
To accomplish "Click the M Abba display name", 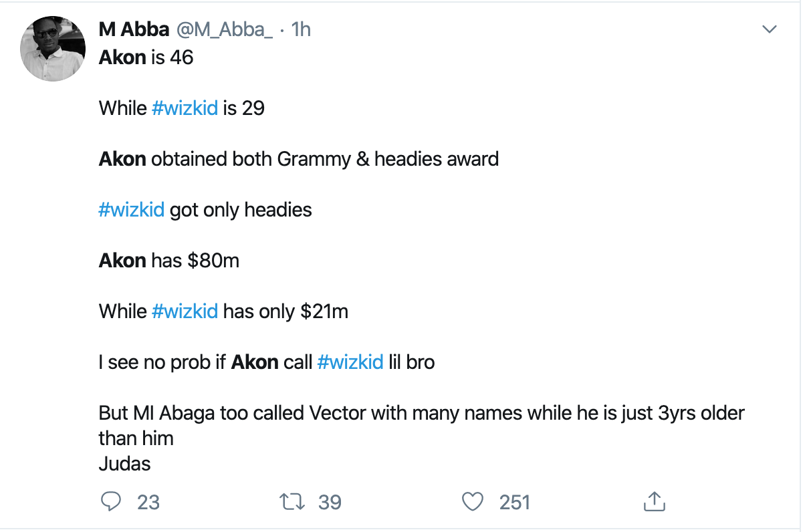I will click(133, 29).
